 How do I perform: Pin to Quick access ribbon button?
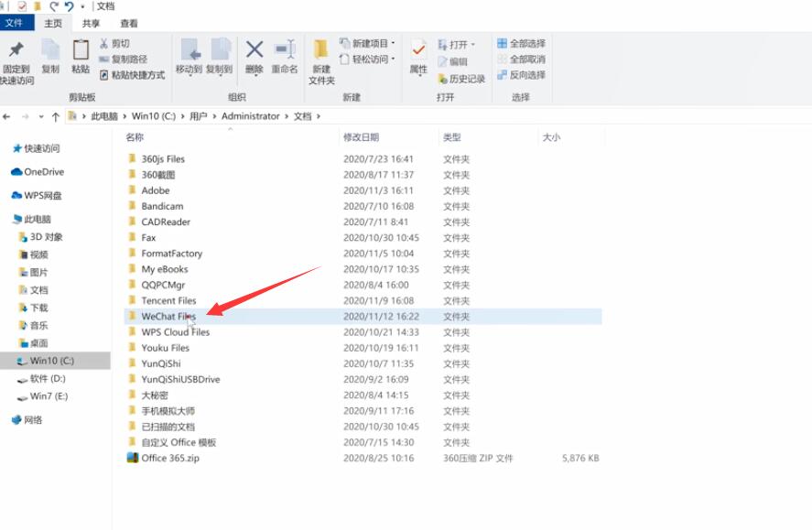[x=16, y=62]
